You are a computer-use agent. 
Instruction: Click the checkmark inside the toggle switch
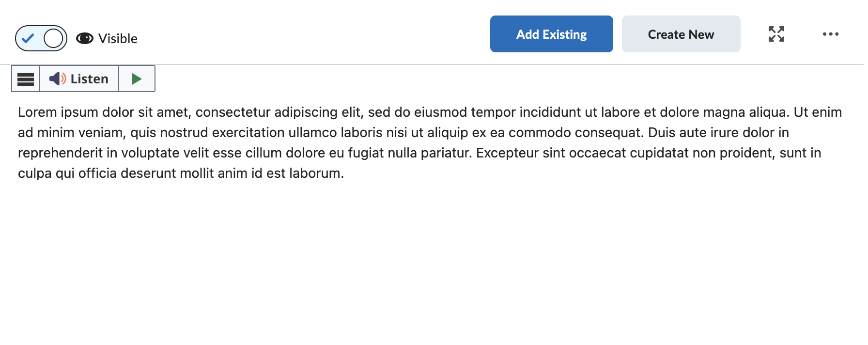28,38
